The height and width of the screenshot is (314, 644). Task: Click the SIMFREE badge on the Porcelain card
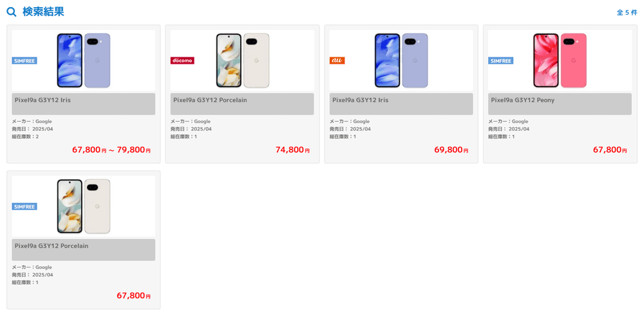click(x=24, y=206)
